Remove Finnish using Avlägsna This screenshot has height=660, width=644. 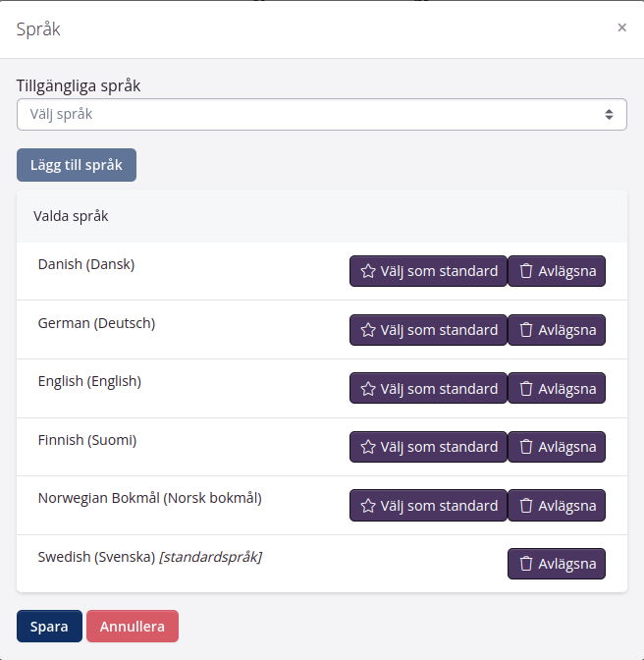(x=557, y=447)
